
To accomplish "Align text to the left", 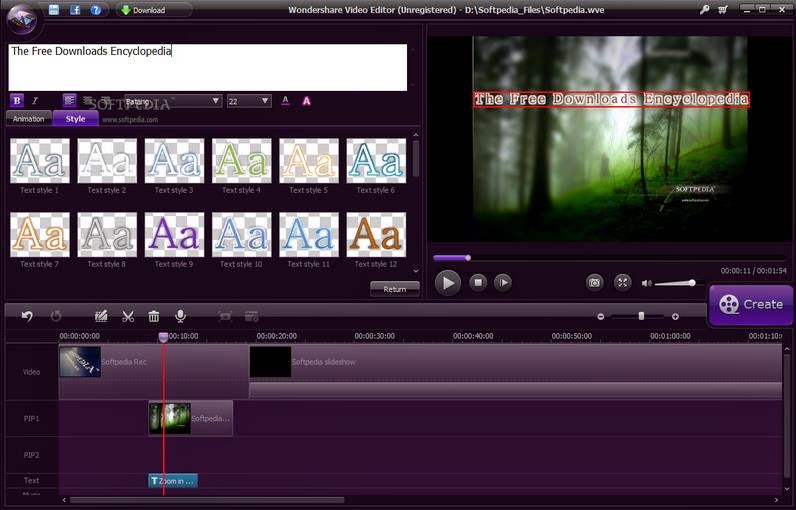I will coord(70,100).
